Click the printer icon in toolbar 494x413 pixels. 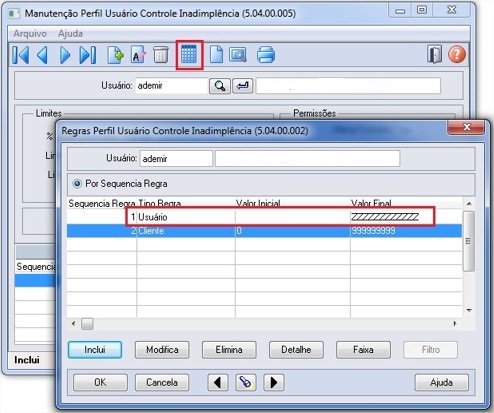coord(266,55)
